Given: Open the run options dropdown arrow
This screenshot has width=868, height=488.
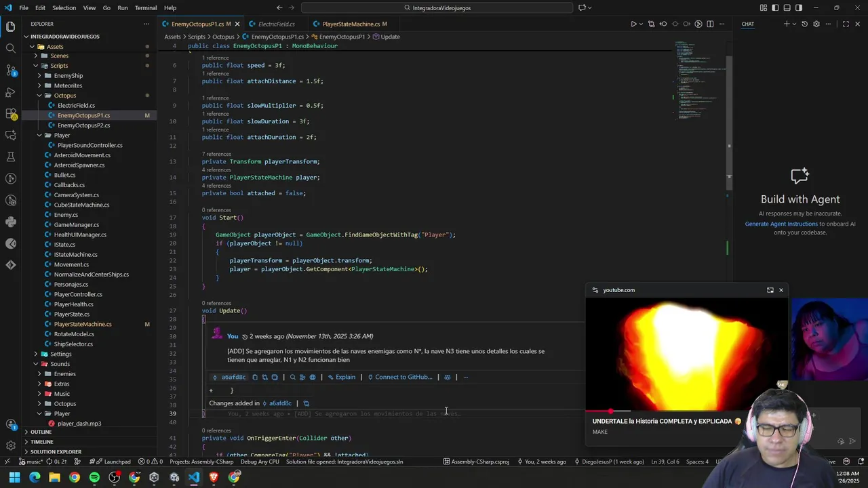Looking at the screenshot, I should pyautogui.click(x=642, y=24).
